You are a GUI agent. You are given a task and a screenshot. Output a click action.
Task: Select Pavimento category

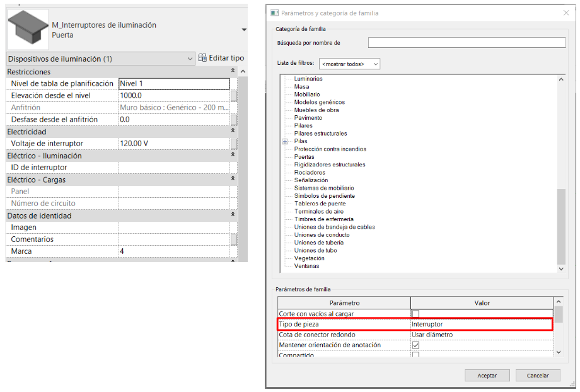tap(308, 118)
